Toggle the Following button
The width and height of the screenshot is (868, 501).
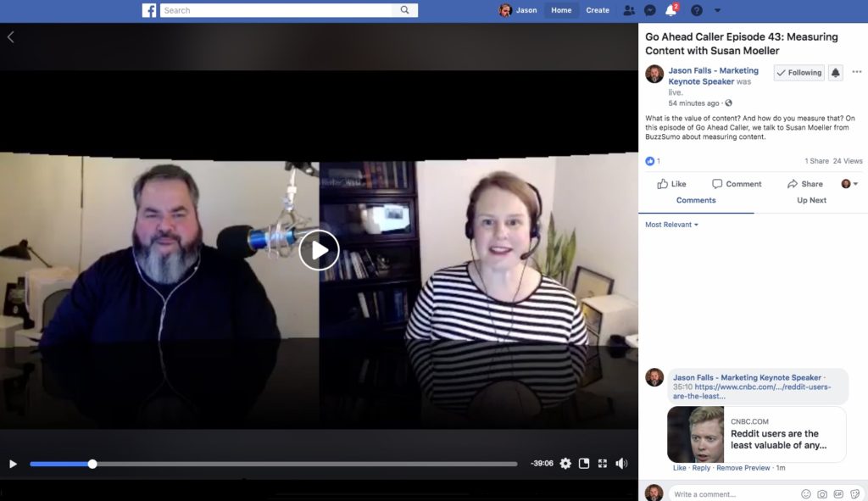click(798, 73)
